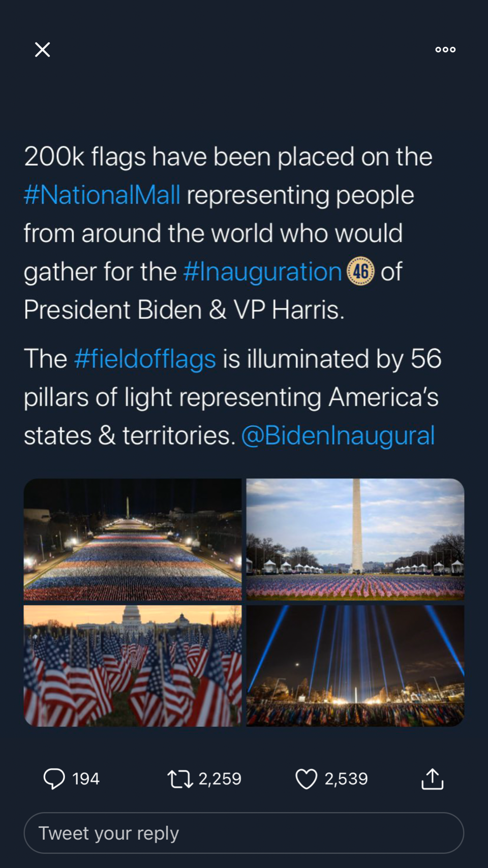Click the 46 inauguration emoji badge
Viewport: 488px width, 868px height.
click(360, 271)
